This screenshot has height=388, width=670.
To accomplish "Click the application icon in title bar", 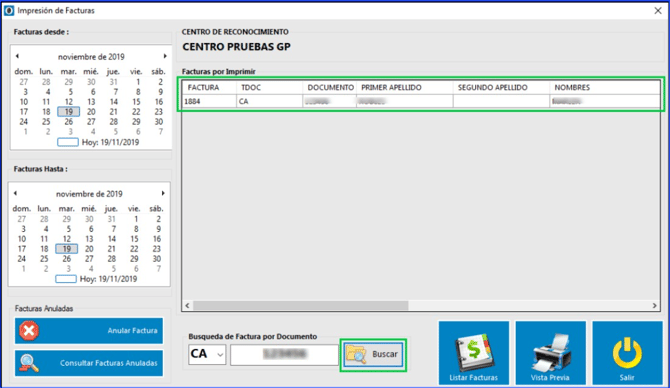I will 9,11.
